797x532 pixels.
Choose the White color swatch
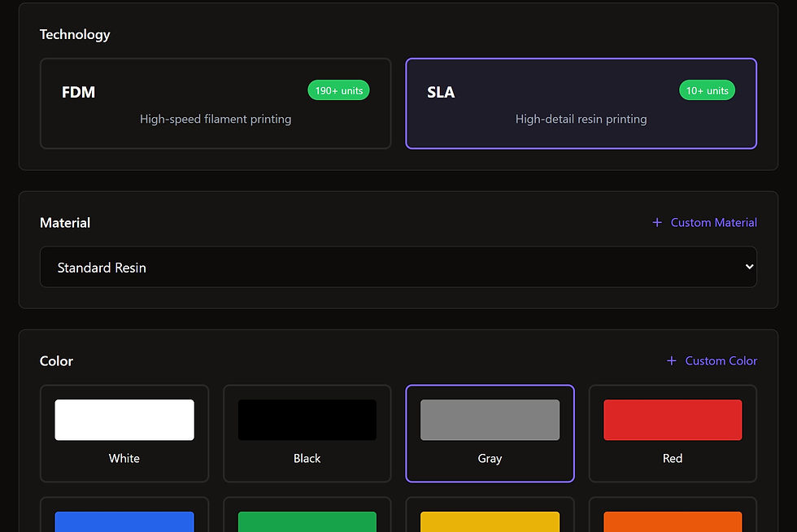click(x=124, y=434)
